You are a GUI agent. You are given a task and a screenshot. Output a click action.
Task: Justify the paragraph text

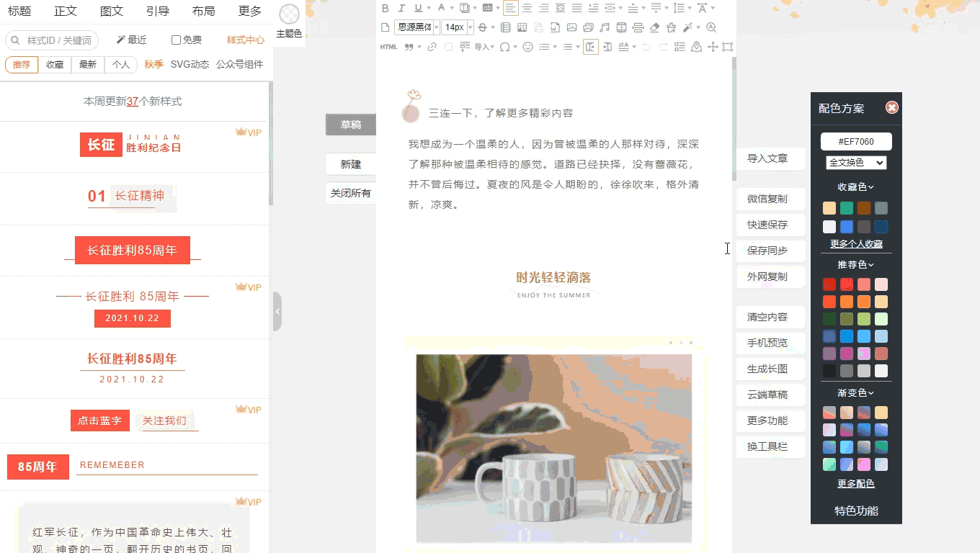click(576, 8)
